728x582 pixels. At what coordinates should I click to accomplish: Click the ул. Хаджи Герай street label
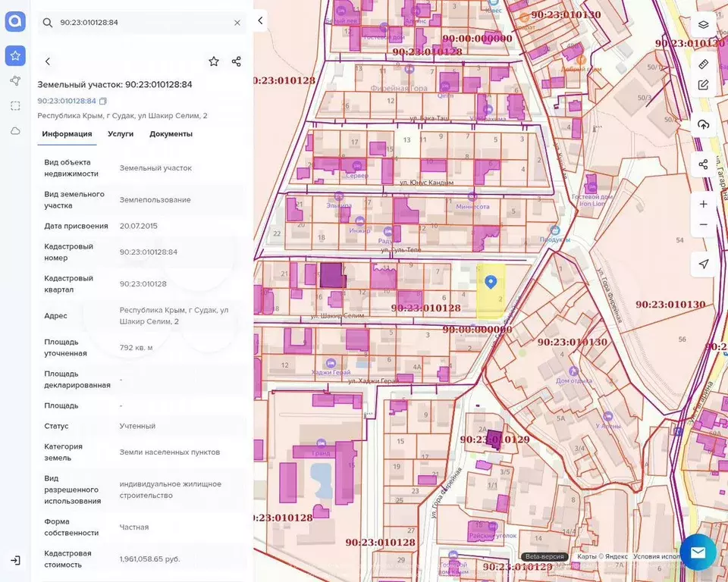[x=373, y=381]
